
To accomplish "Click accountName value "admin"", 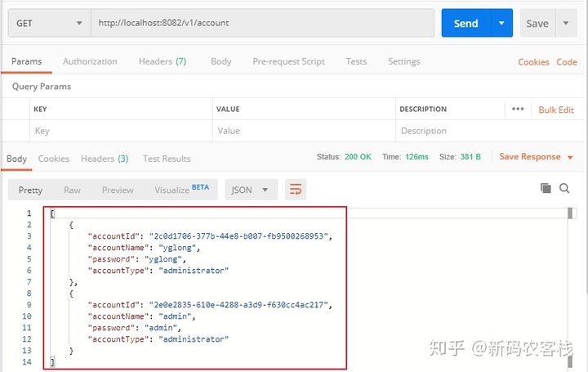I will [x=175, y=316].
